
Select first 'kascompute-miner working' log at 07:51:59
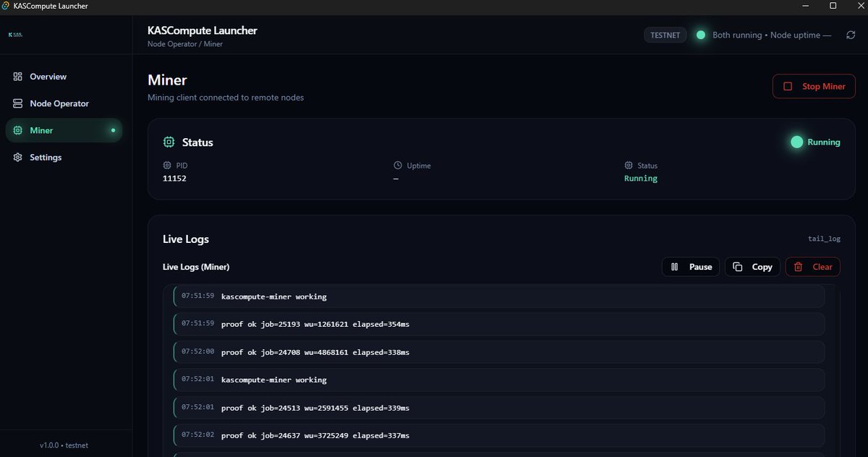(x=499, y=296)
